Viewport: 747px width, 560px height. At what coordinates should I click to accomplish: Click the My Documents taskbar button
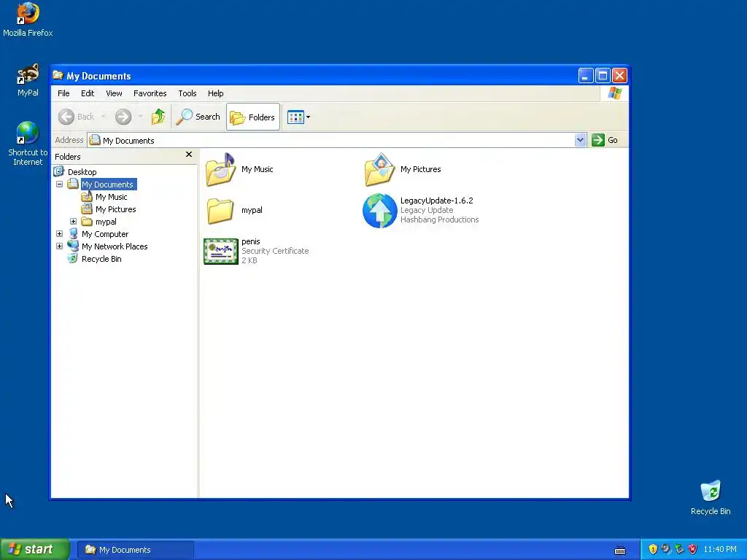(135, 550)
